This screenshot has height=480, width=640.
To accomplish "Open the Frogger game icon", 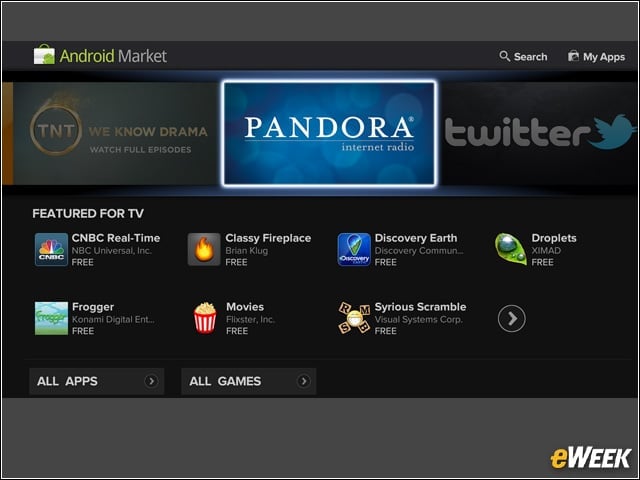I will (51, 318).
